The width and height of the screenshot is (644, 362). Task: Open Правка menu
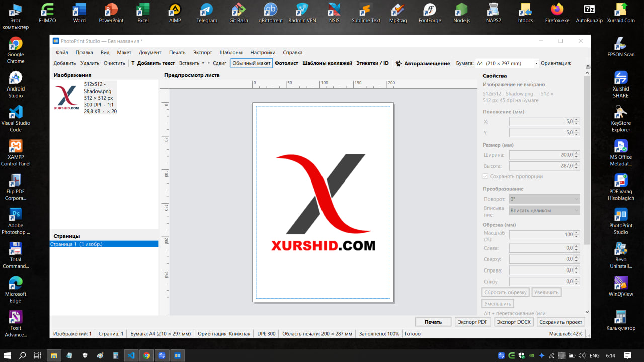pyautogui.click(x=84, y=52)
